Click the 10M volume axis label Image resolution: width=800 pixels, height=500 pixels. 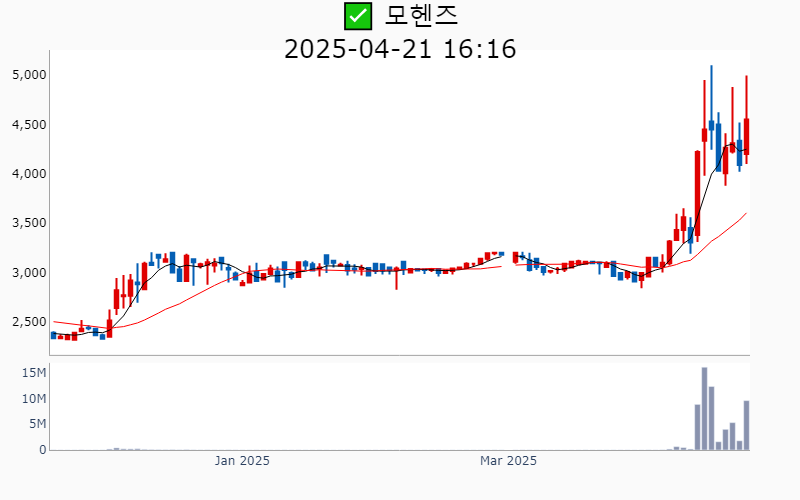click(34, 398)
